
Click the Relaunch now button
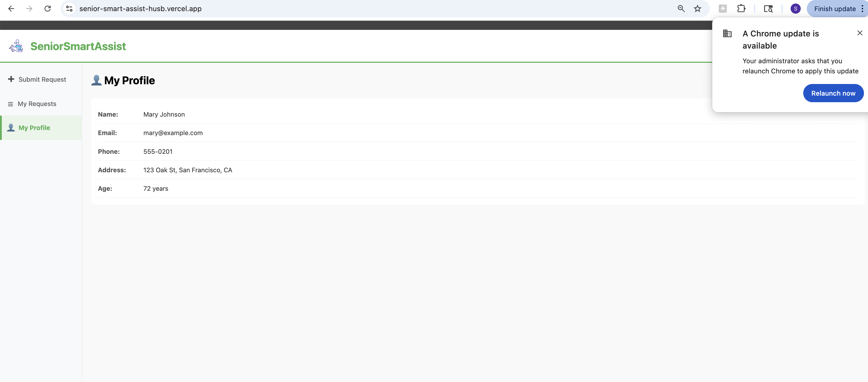[x=833, y=93]
